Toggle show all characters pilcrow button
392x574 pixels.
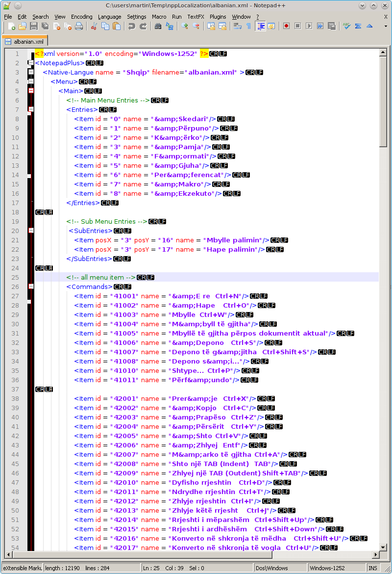pos(249,26)
